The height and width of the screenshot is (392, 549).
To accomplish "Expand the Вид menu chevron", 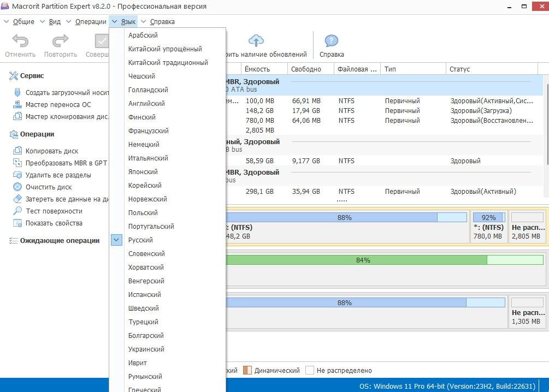I will pos(43,21).
